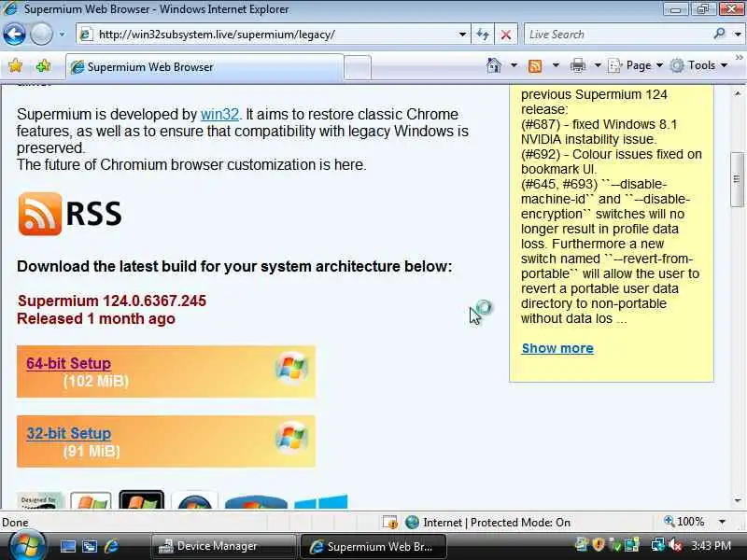Expand the zoom level dropdown arrow
747x560 pixels.
722,522
